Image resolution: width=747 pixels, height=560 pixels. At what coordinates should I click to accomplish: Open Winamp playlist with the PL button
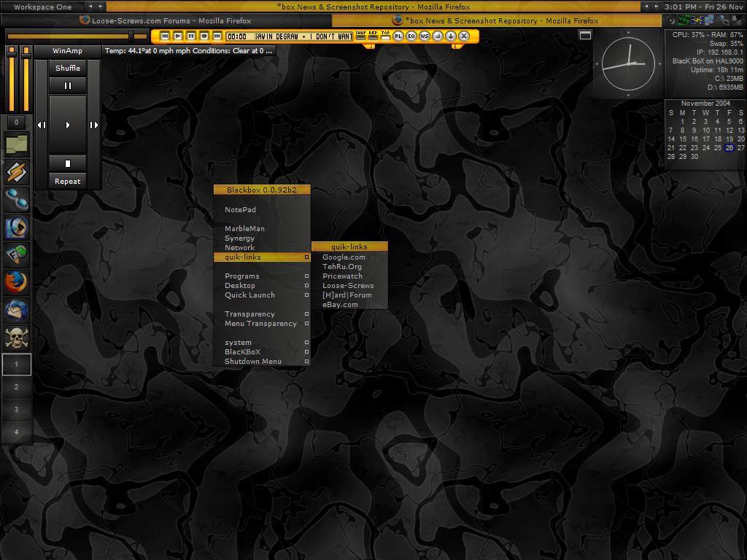point(398,36)
